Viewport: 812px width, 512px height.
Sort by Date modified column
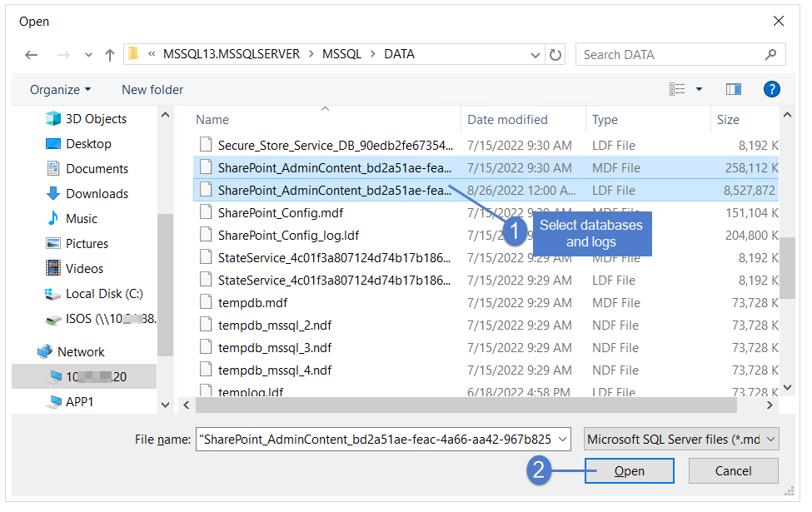click(507, 120)
